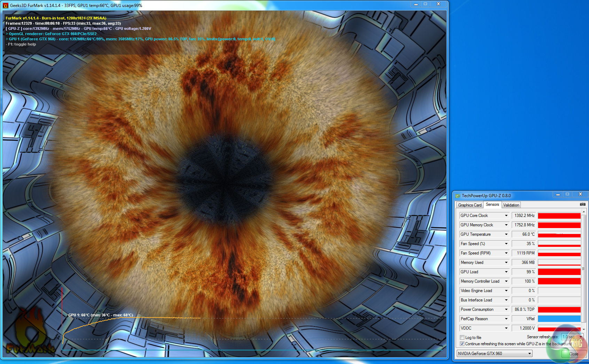Maximize the FurMark window
The width and height of the screenshot is (589, 364).
pos(425,4)
